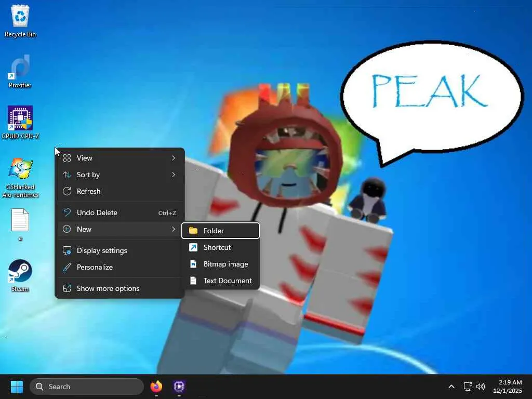Select the text file named 'a' on desktop
The height and width of the screenshot is (399, 532).
tap(20, 224)
